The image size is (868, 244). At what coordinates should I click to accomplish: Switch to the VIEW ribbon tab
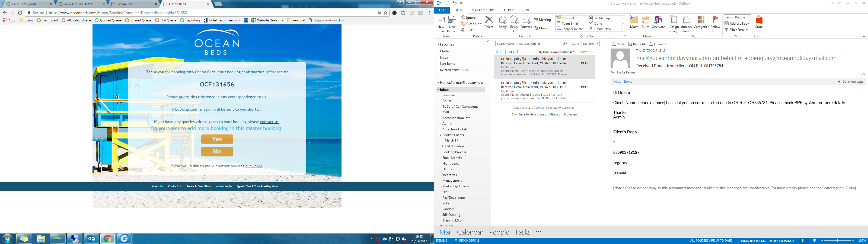[x=525, y=11]
